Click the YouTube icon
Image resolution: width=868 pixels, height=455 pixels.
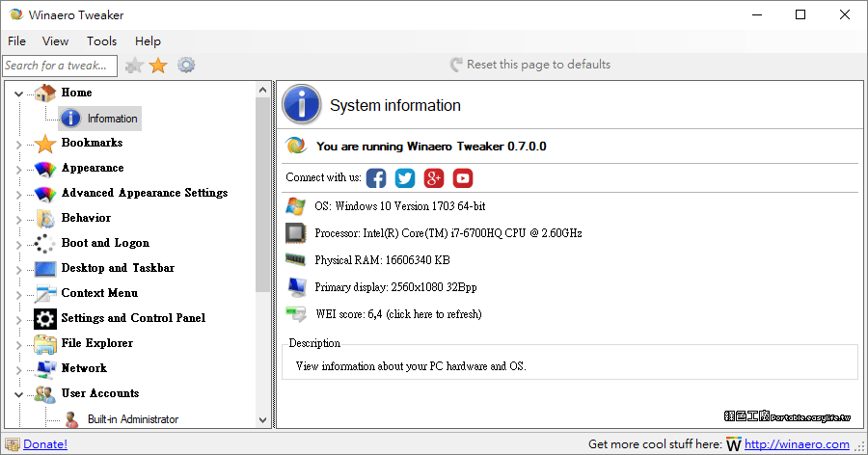pos(463,178)
